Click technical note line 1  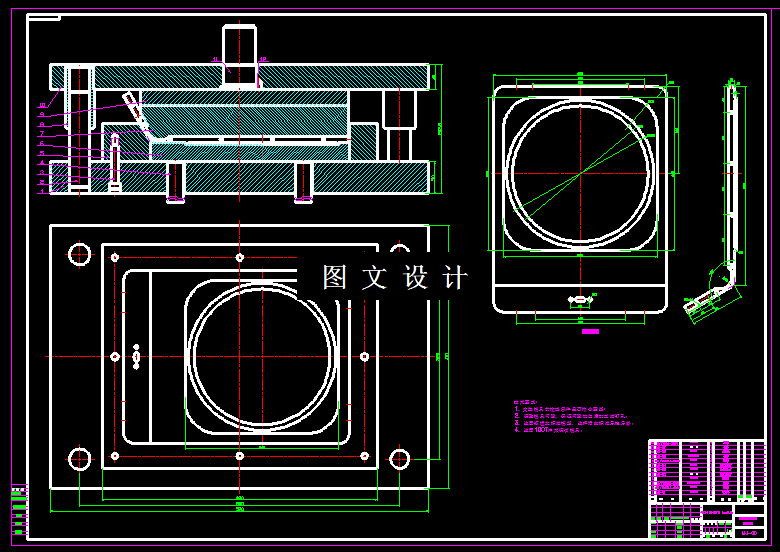pyautogui.click(x=560, y=409)
